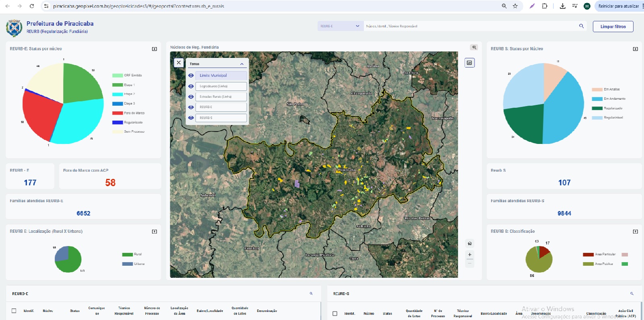Click the search magnifier in filter box
The image size is (644, 320).
(581, 26)
